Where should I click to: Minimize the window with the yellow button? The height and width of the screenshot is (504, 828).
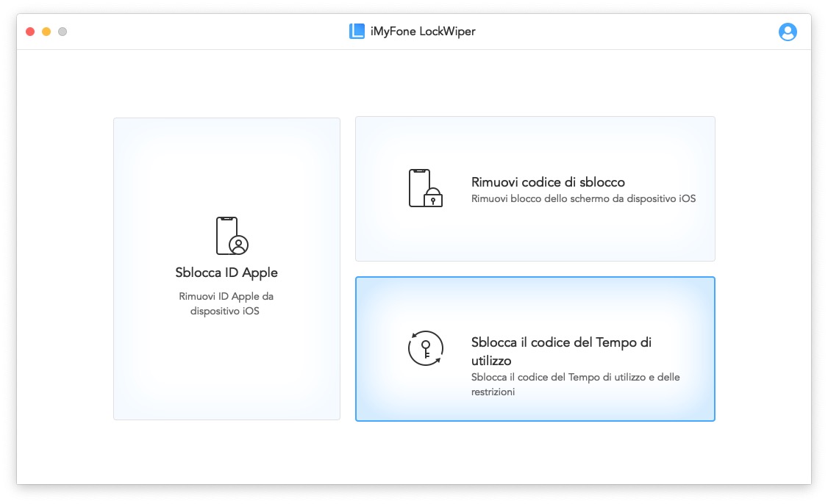[x=46, y=32]
